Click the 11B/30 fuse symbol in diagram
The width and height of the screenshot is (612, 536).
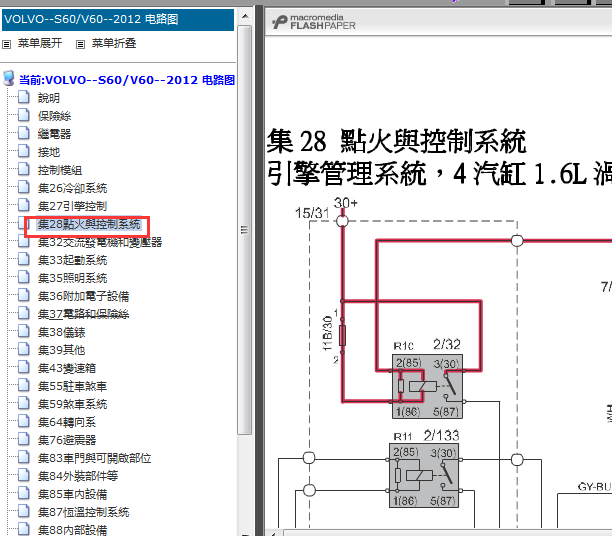[342, 335]
